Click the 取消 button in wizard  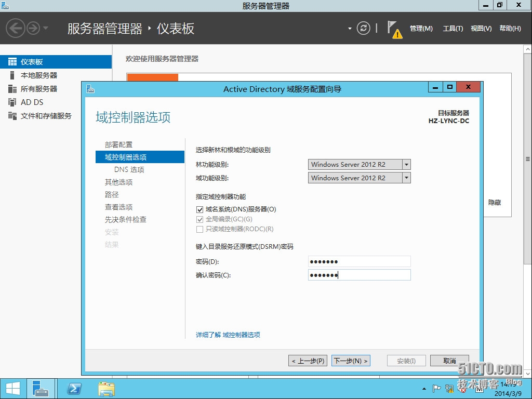[449, 361]
